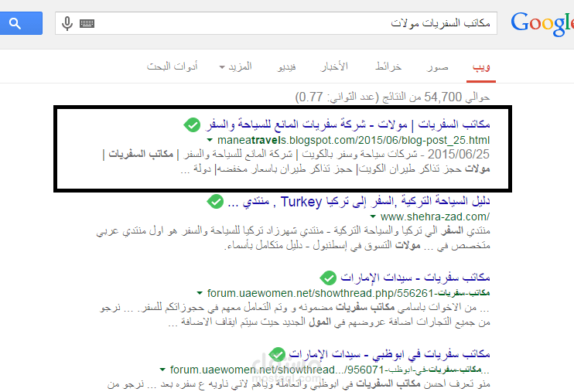The height and width of the screenshot is (392, 574).
Task: Click the Google logo
Action: pos(542,24)
